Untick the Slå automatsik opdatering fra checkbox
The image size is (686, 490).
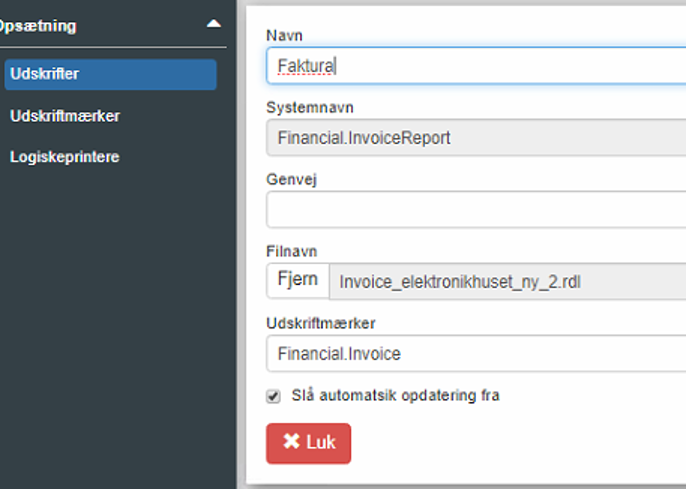point(273,396)
